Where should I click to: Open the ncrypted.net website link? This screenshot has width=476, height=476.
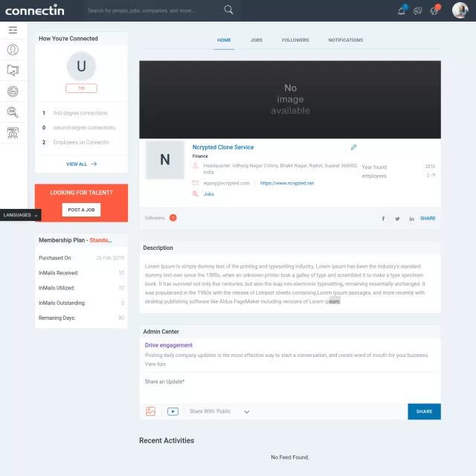(x=287, y=183)
